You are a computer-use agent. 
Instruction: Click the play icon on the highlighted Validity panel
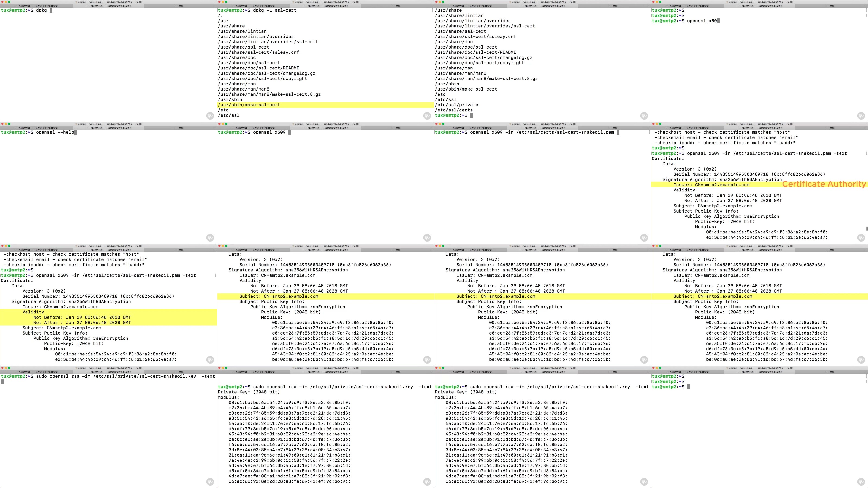(x=210, y=360)
